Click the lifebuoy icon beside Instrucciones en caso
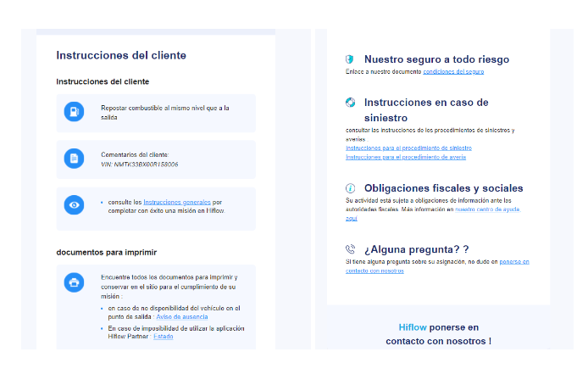The width and height of the screenshot is (588, 374). coord(350,102)
